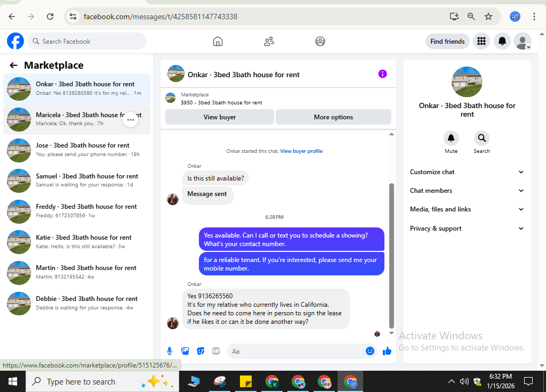Open the Windows Start button

tap(13, 381)
